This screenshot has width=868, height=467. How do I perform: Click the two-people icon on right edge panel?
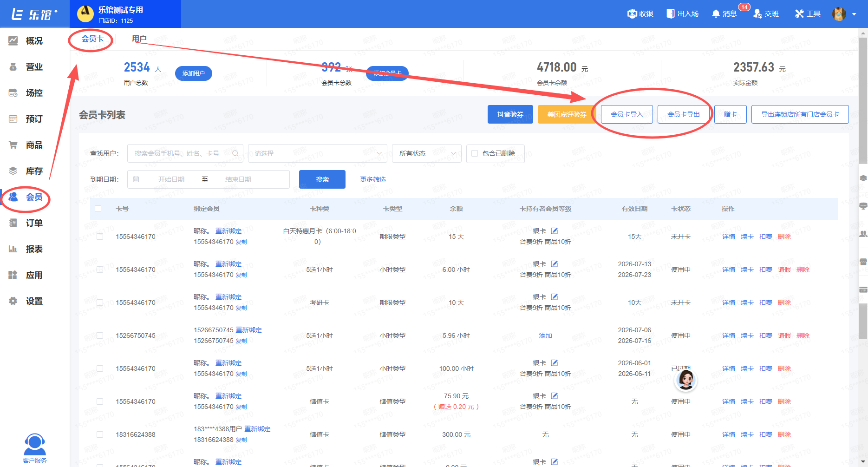coord(863,234)
